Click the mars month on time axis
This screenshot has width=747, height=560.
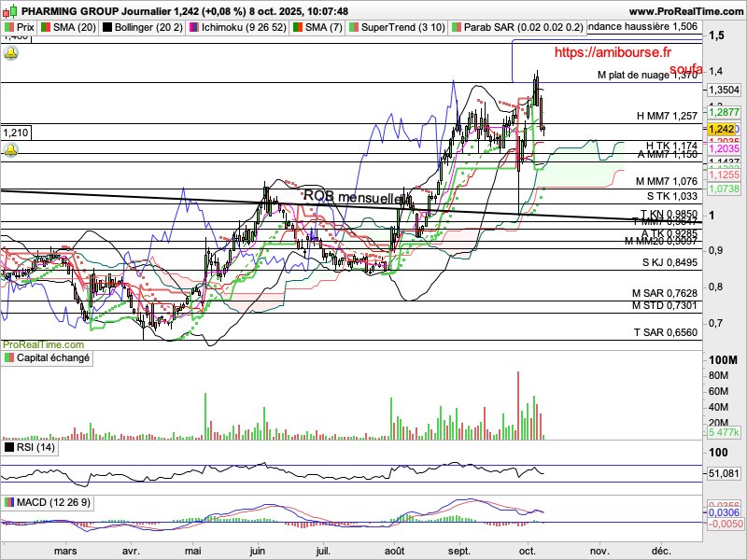tap(65, 551)
